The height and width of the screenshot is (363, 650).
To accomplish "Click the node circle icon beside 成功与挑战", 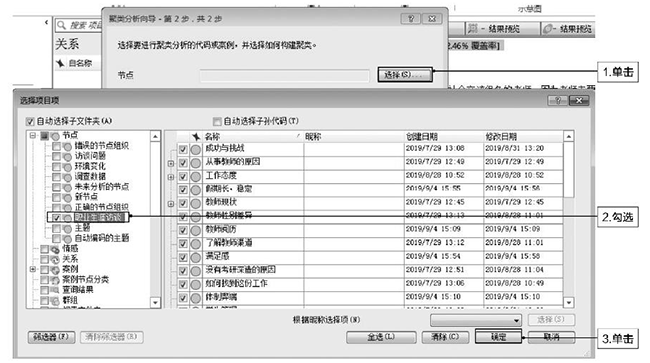I will tap(196, 149).
